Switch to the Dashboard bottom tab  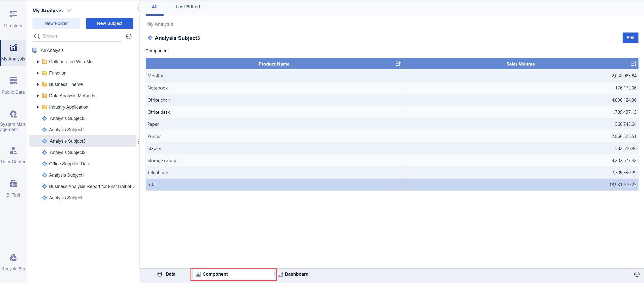[x=293, y=274]
